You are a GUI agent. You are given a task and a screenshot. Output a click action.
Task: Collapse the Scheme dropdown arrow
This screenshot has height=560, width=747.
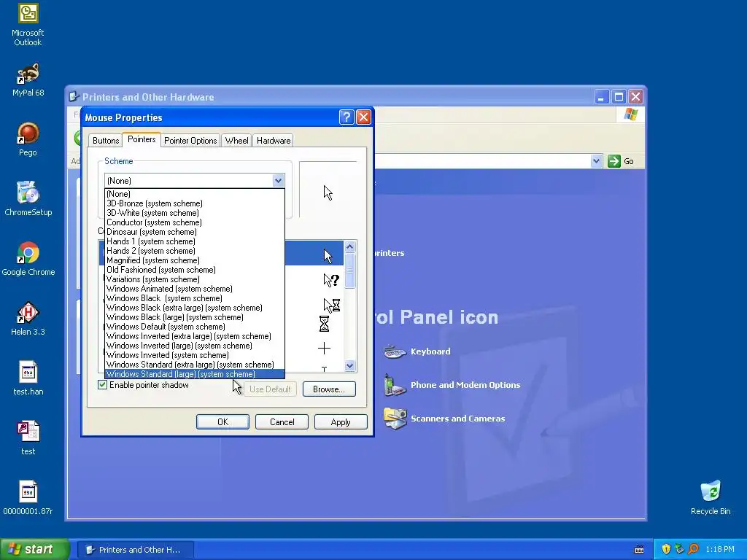(278, 181)
